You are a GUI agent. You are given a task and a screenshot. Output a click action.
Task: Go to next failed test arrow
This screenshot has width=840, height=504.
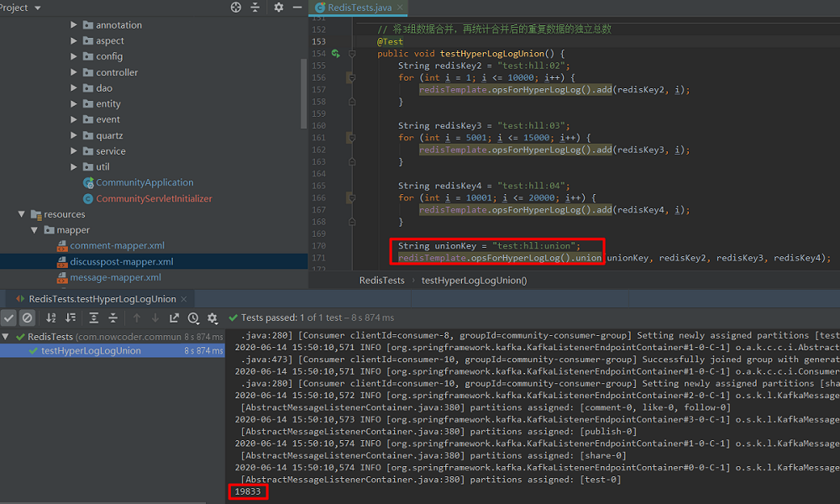click(x=155, y=318)
